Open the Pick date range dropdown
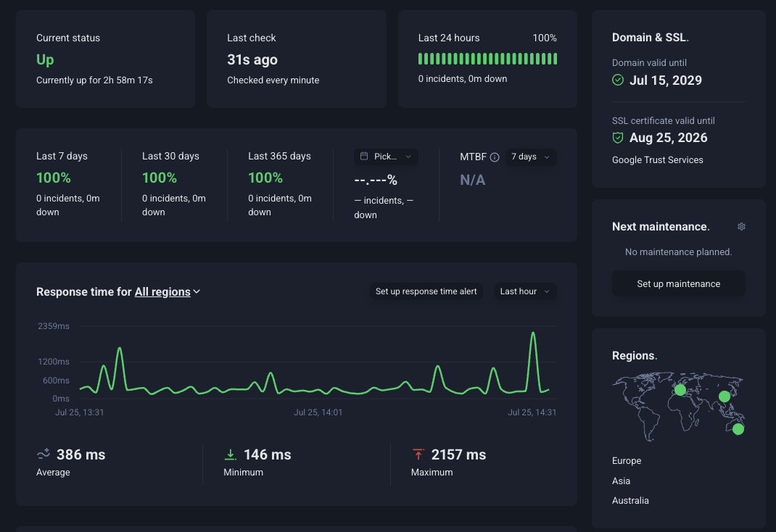Screen dimensions: 776x532 [386, 157]
